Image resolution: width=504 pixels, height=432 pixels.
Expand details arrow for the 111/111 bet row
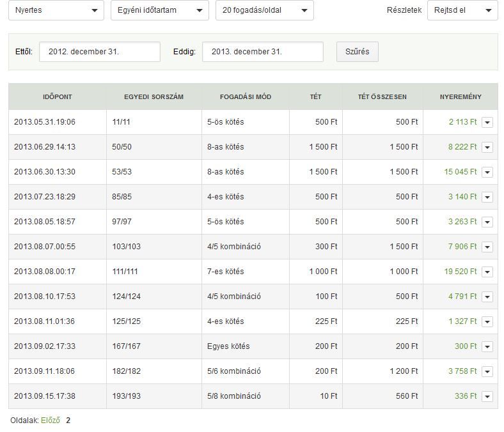tap(487, 272)
